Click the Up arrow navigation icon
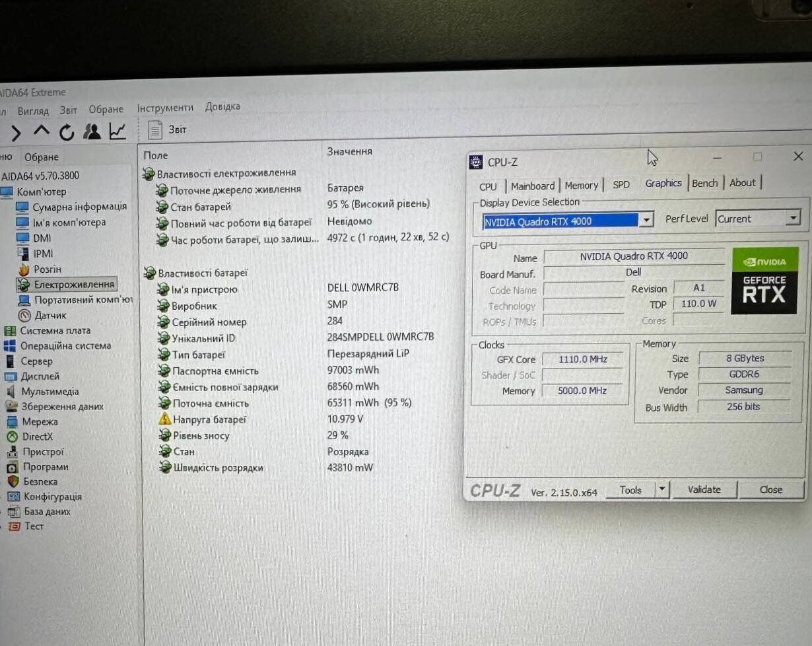The width and height of the screenshot is (812, 646). click(x=41, y=131)
